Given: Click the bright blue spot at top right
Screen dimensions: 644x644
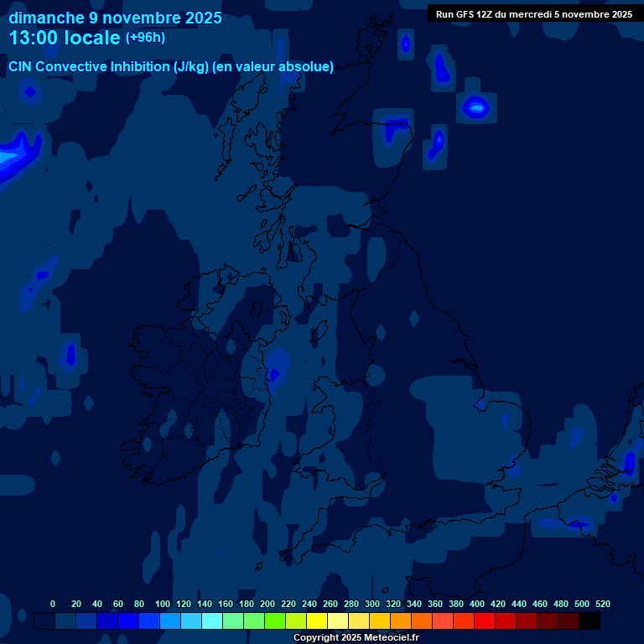Looking at the screenshot, I should pos(475,106).
